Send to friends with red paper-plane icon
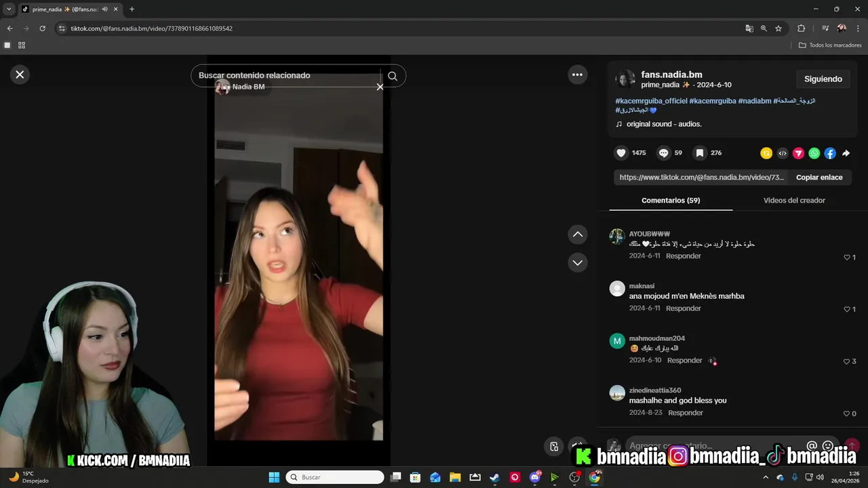The height and width of the screenshot is (488, 868). pos(798,153)
